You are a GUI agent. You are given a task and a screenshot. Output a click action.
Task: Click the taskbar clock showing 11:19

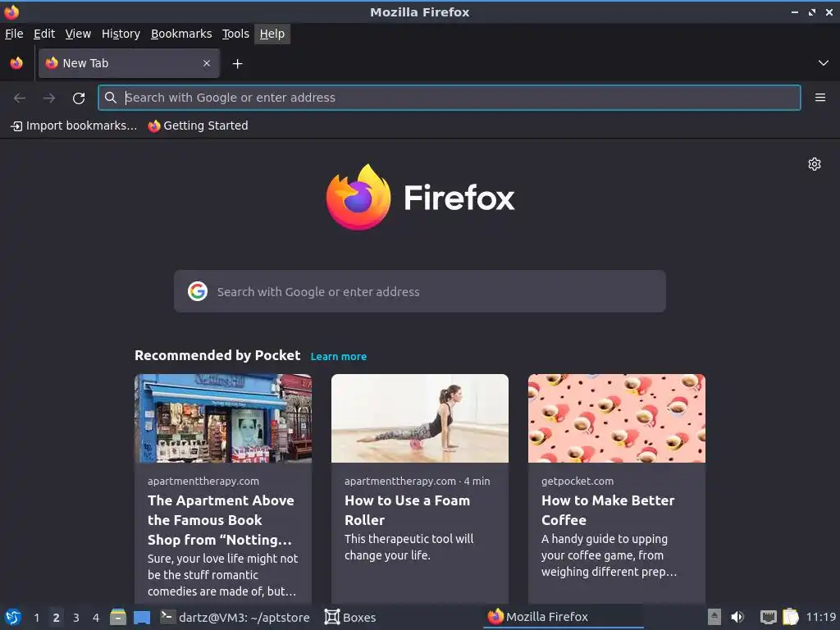tap(821, 617)
